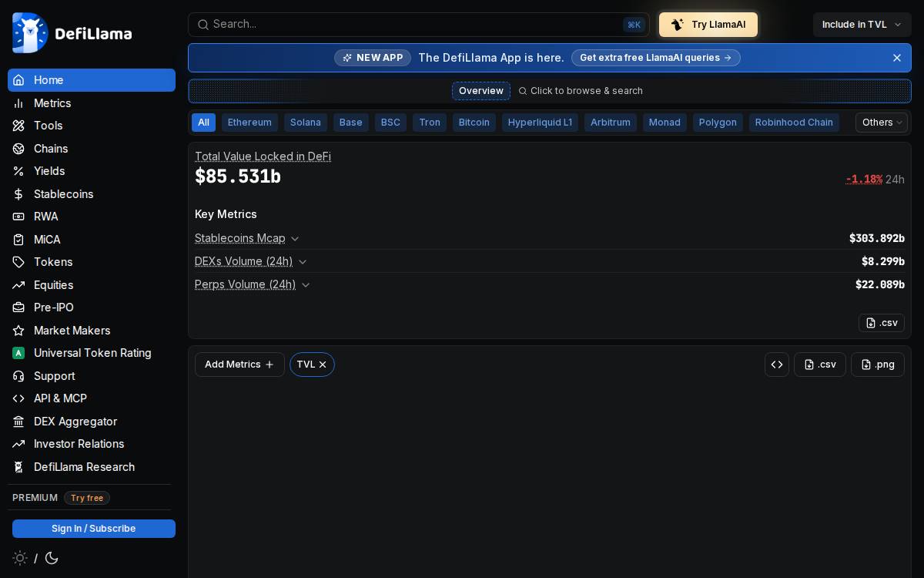Select the Polygon chain tab
The image size is (924, 578).
click(718, 123)
